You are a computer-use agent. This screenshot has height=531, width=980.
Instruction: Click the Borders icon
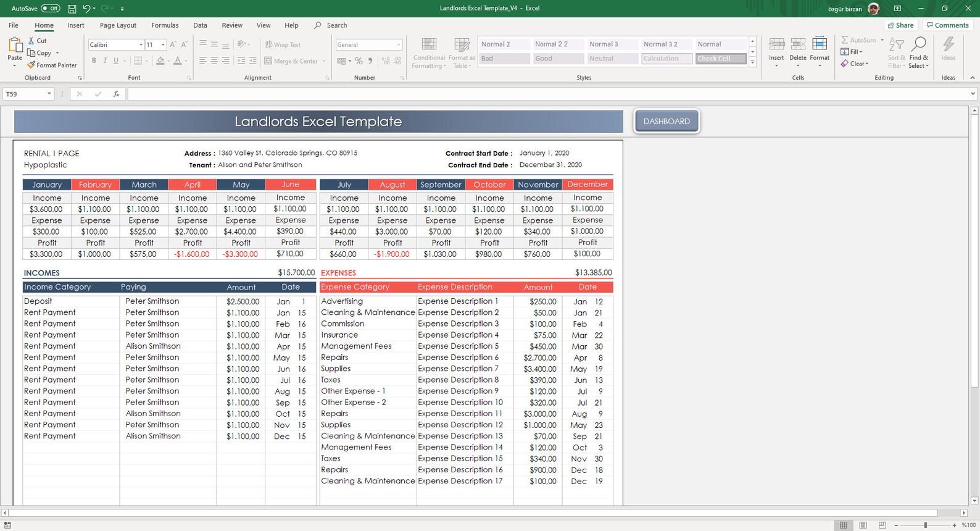coord(138,61)
